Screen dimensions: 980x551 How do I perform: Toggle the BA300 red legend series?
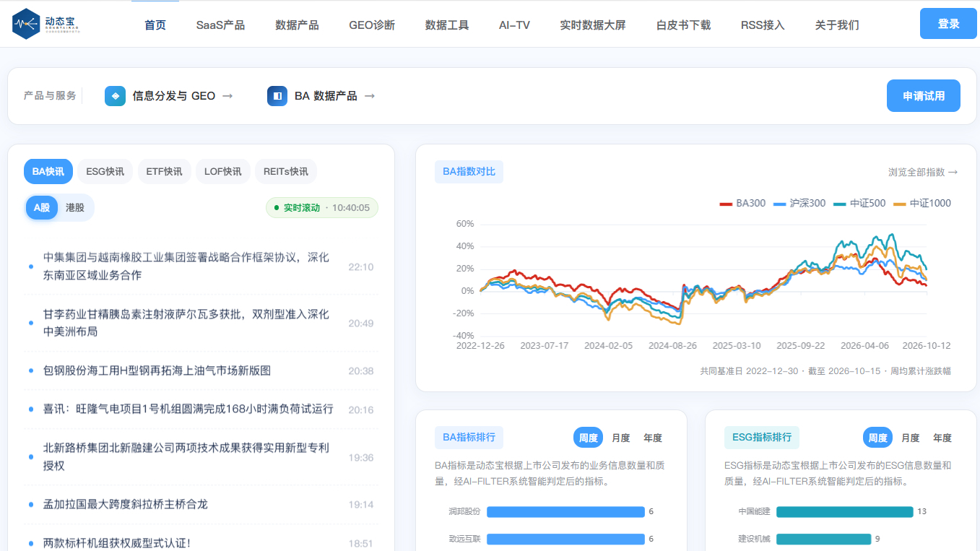click(742, 204)
